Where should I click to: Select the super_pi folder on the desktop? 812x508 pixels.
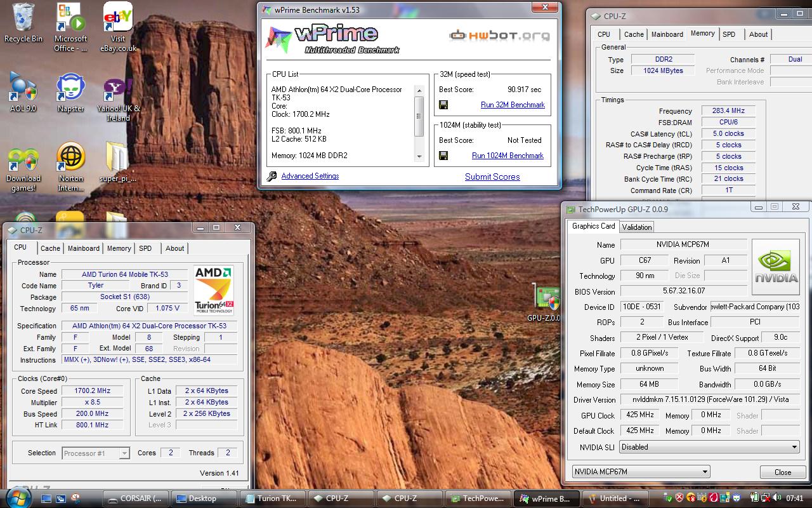pos(118,163)
